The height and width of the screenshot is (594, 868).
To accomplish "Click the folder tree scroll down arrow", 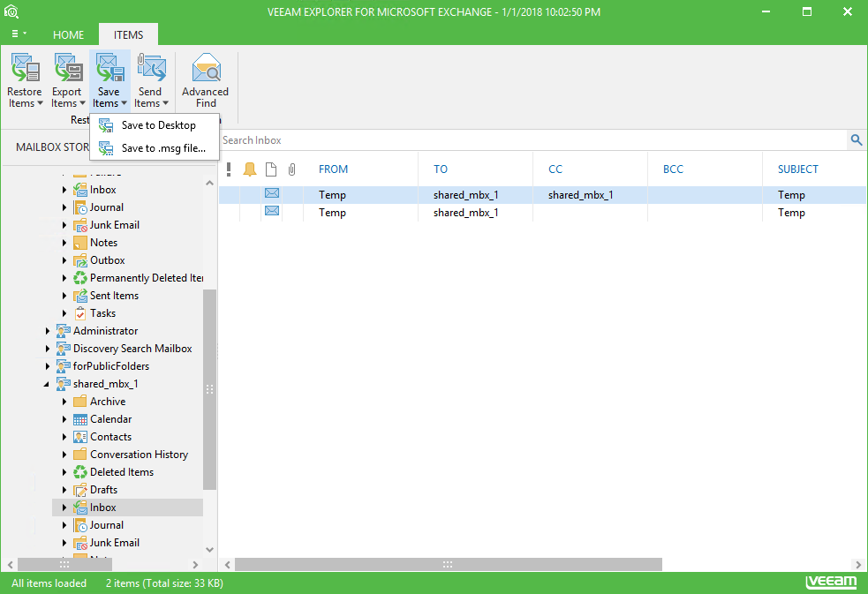I will coord(209,550).
